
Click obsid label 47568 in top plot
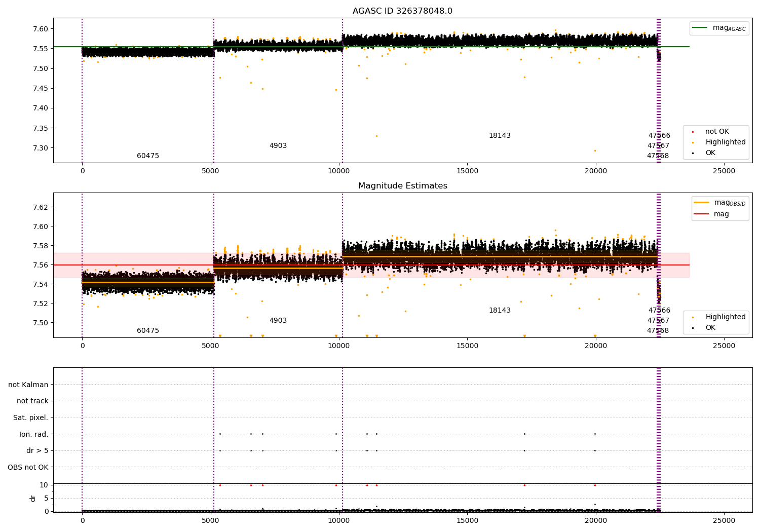click(658, 156)
